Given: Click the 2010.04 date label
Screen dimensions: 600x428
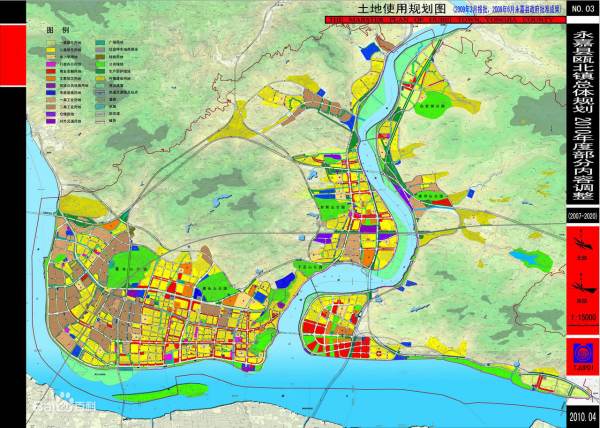Looking at the screenshot, I should click(x=582, y=416).
